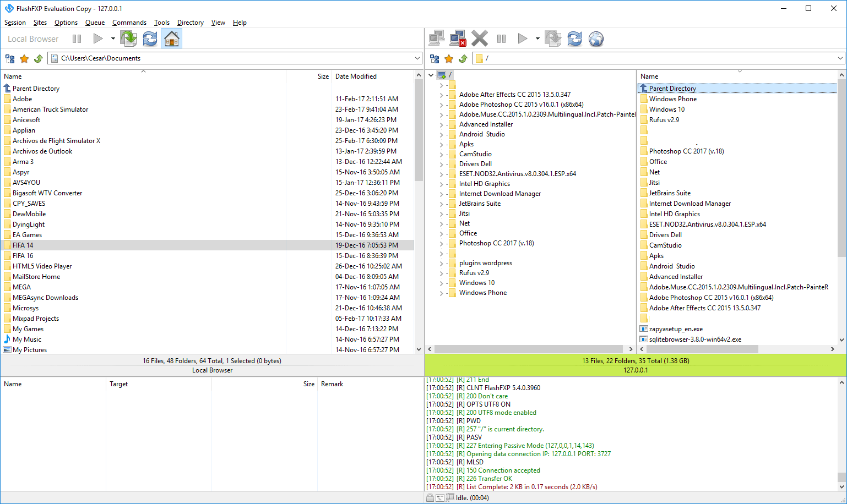Refresh the local file listing
Image resolution: width=847 pixels, height=504 pixels.
[149, 38]
